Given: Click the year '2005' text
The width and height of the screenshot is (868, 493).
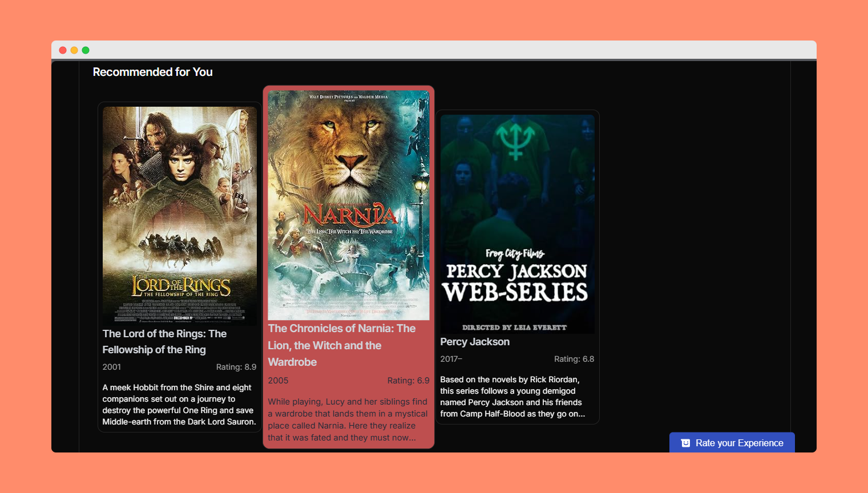Looking at the screenshot, I should pyautogui.click(x=278, y=381).
